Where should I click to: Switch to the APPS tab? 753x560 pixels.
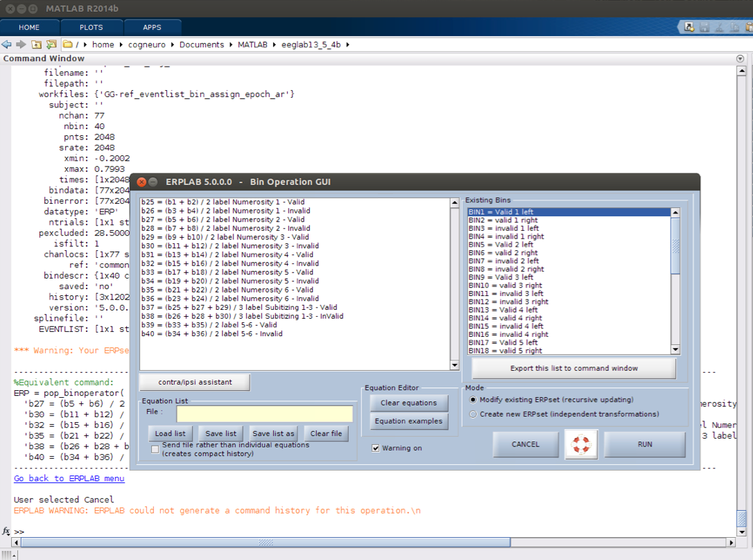[x=152, y=27]
